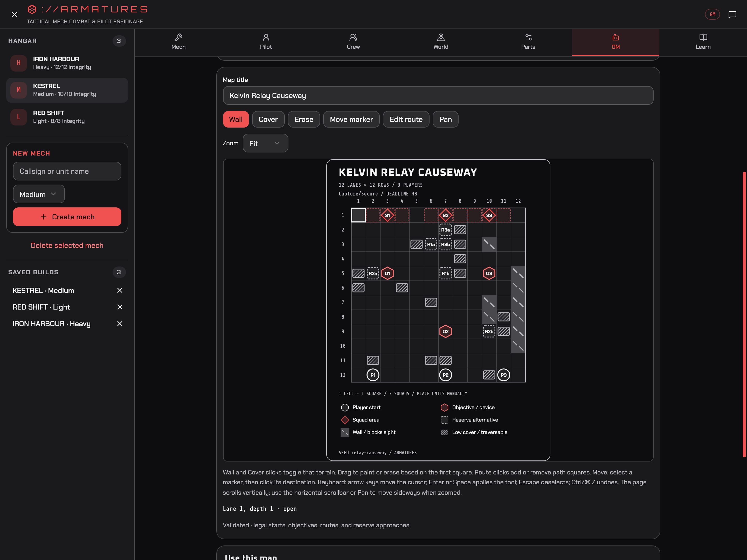Click the GM badge in the header
Screen dimensions: 747x560
712,15
